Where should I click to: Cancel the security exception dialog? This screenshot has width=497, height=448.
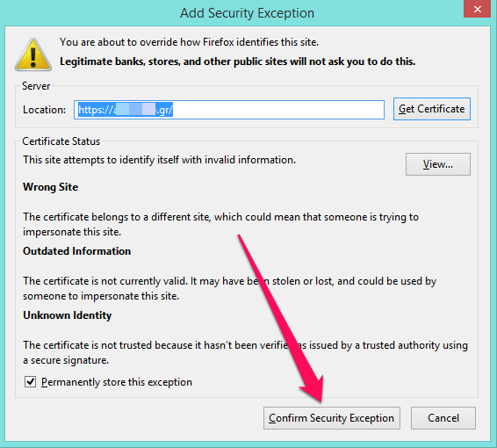[x=443, y=418]
